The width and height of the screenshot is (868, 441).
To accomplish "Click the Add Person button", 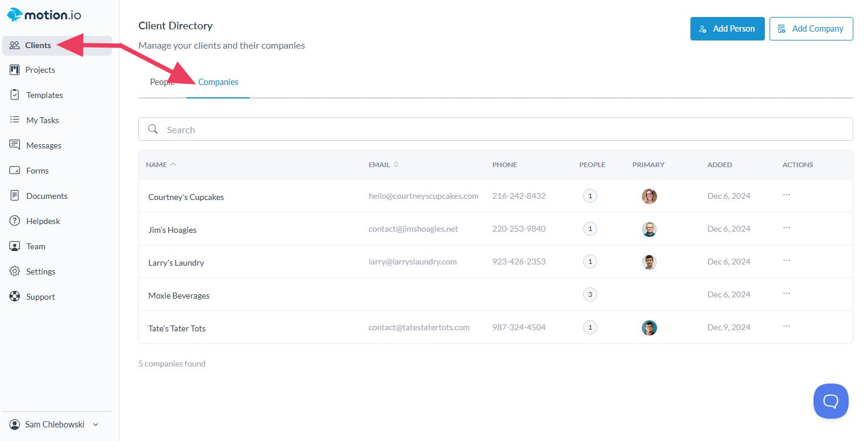I will pos(727,29).
